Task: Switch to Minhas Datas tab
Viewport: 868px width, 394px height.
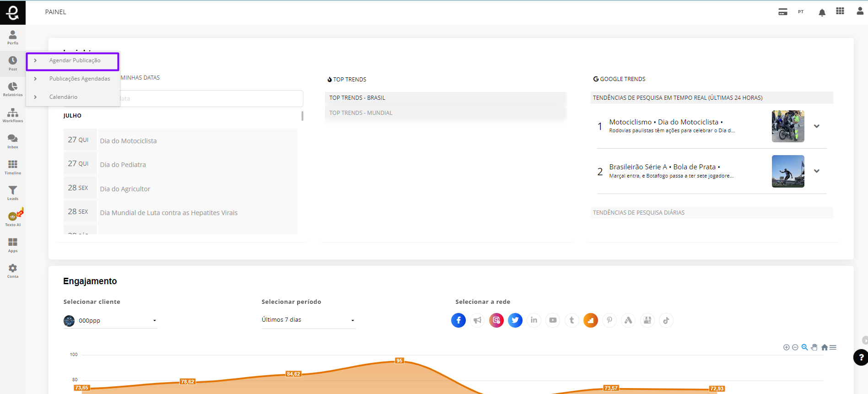Action: point(140,78)
